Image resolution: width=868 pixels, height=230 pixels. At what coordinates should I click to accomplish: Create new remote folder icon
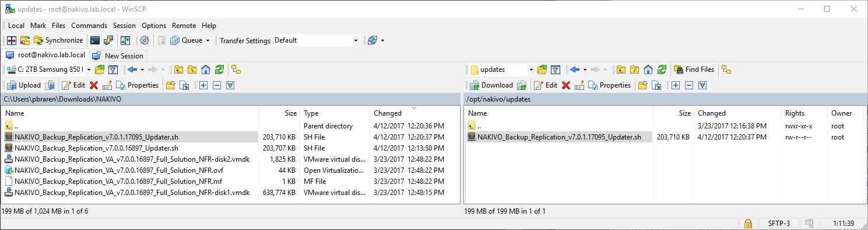[643, 85]
